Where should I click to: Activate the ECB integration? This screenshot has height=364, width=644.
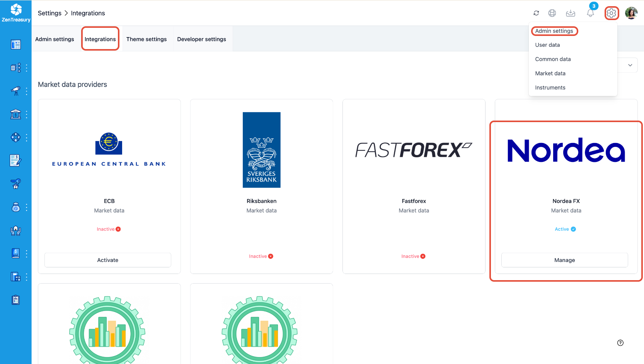pyautogui.click(x=108, y=260)
